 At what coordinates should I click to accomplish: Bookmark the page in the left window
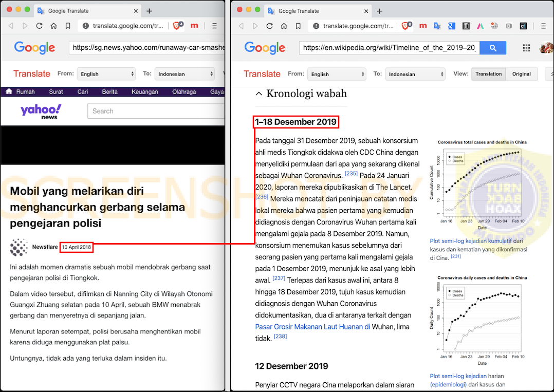(x=68, y=26)
